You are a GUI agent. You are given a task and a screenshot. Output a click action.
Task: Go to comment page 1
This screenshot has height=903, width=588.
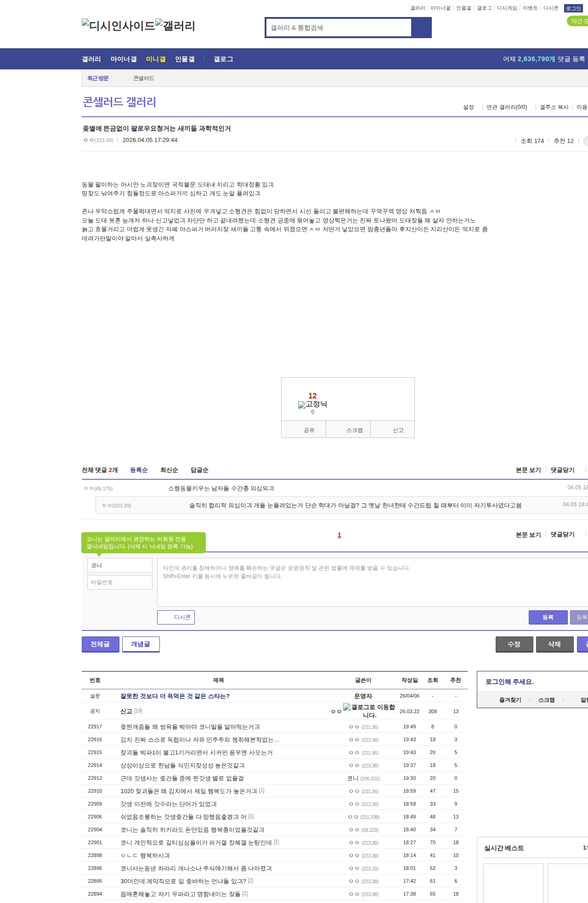[339, 535]
